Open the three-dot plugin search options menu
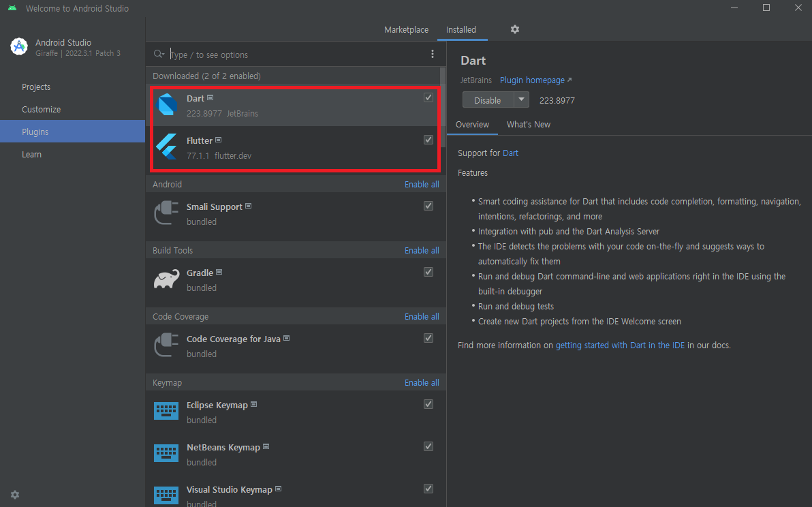The image size is (812, 507). 433,54
